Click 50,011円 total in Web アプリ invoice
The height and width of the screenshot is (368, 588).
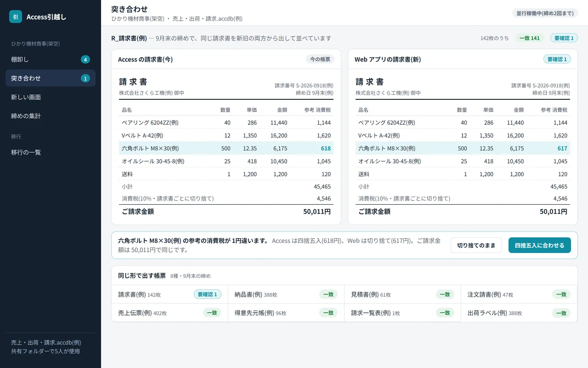click(554, 212)
